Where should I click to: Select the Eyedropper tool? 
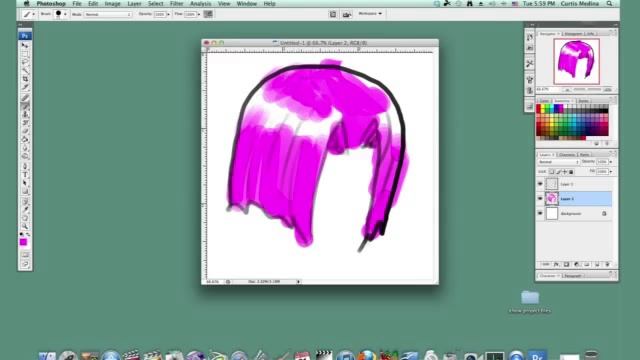click(x=25, y=209)
